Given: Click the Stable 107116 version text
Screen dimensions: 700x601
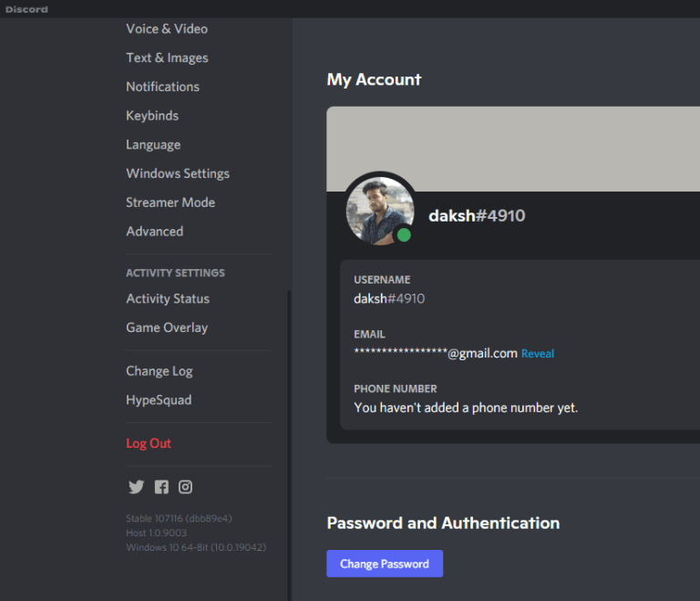Looking at the screenshot, I should [x=179, y=518].
